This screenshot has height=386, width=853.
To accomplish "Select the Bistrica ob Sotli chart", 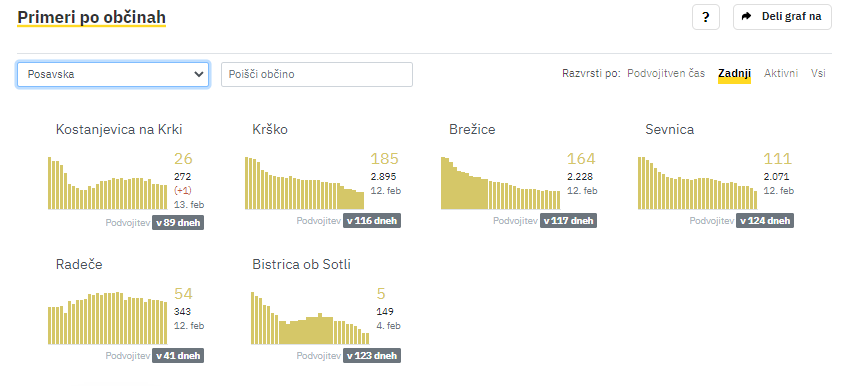I will pyautogui.click(x=310, y=318).
